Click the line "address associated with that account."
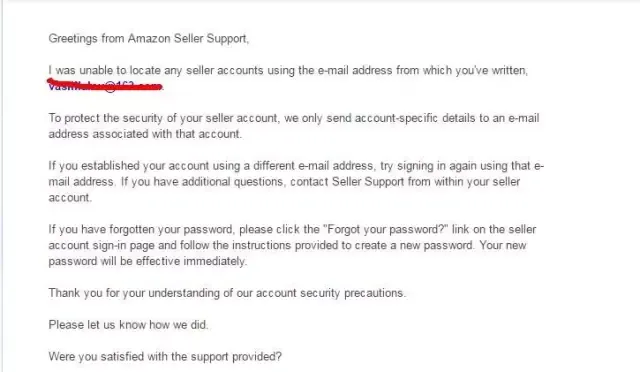 (x=145, y=134)
